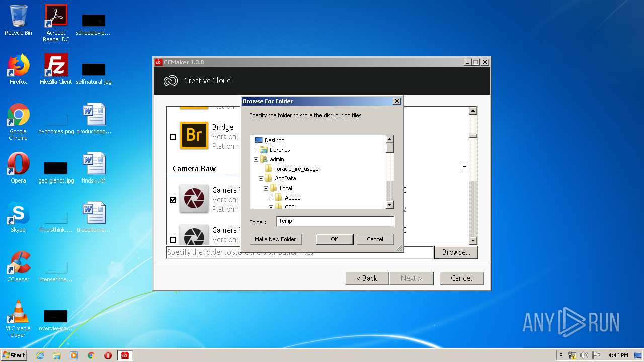Click product list scrollbar down arrow
644x362 pixels.
click(x=473, y=241)
